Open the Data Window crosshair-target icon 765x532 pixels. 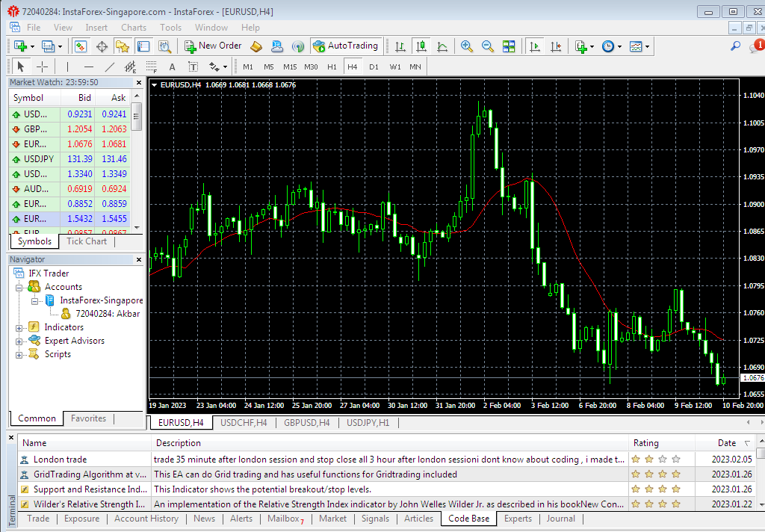click(102, 46)
